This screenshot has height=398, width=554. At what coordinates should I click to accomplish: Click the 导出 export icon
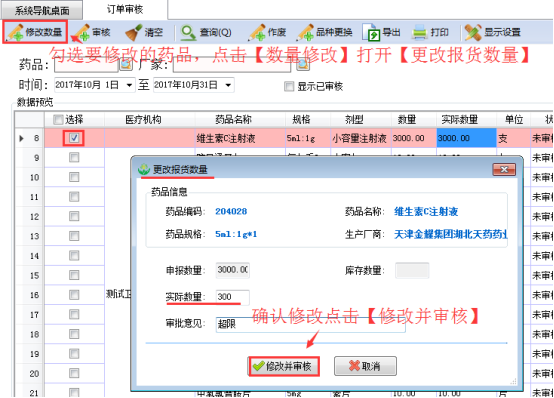[371, 33]
